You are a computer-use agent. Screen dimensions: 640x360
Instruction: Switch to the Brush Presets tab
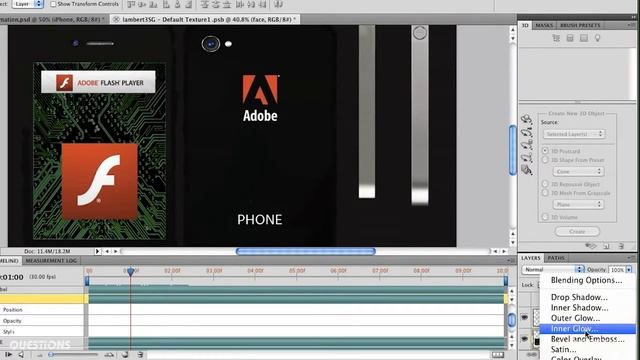(580, 25)
